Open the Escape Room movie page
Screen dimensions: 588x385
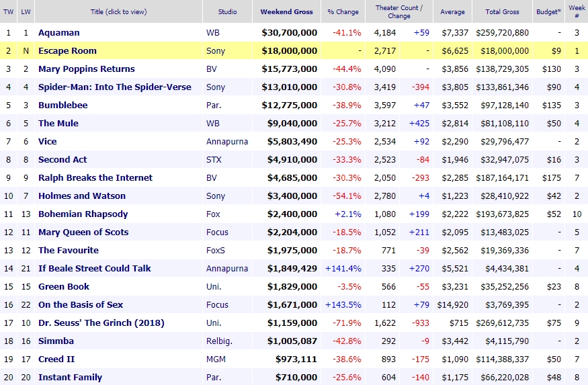[67, 50]
